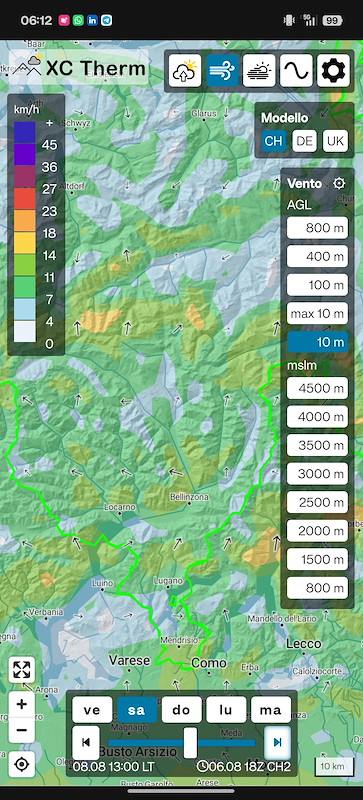Tap the Telegram status bar icon
Viewport: 363px width, 800px height.
click(x=107, y=20)
